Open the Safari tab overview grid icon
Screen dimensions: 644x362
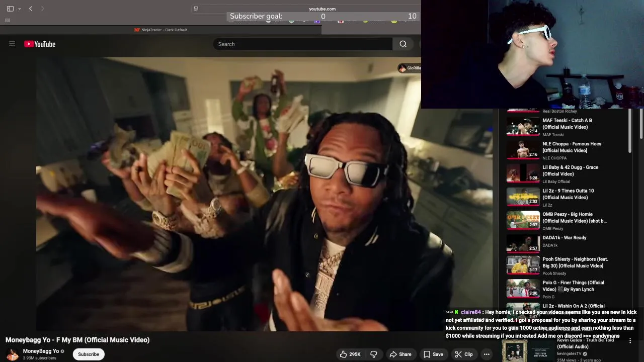(8, 20)
